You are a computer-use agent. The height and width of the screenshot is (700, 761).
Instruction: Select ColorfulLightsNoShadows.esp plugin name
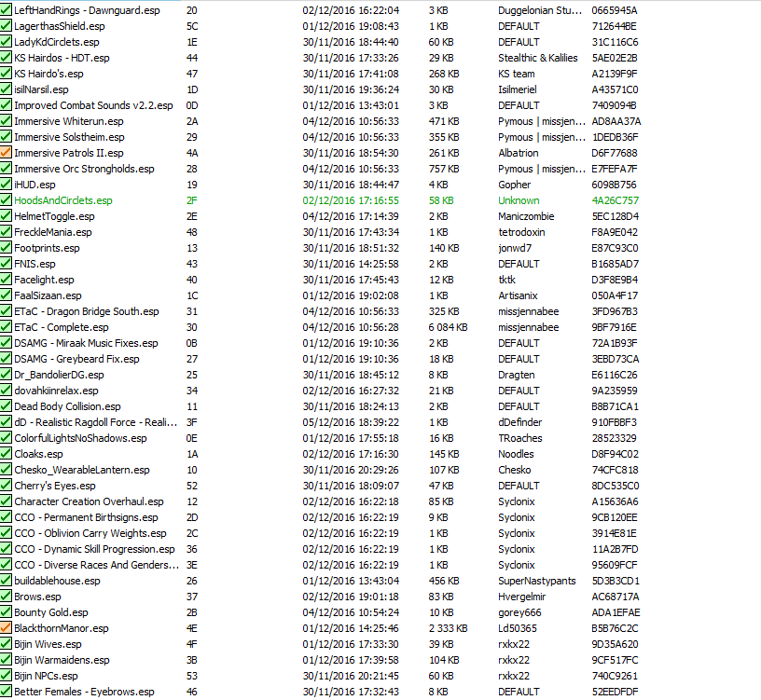(x=80, y=438)
